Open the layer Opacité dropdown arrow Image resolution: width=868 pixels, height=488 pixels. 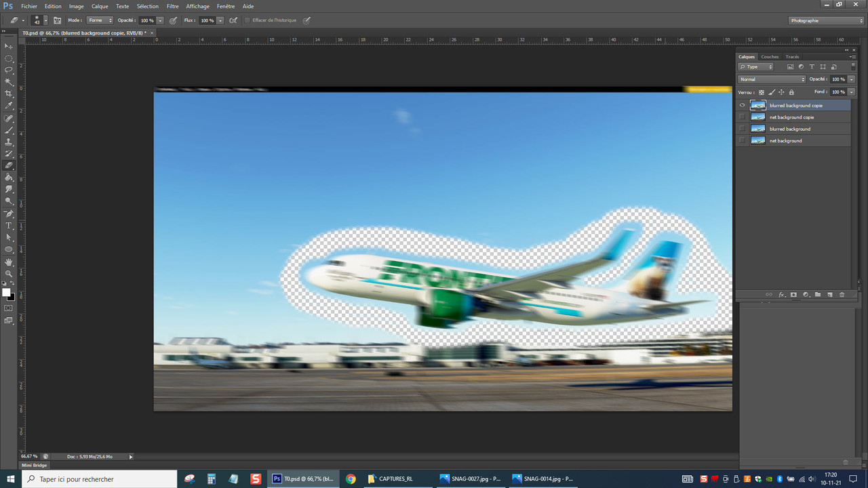pos(852,79)
